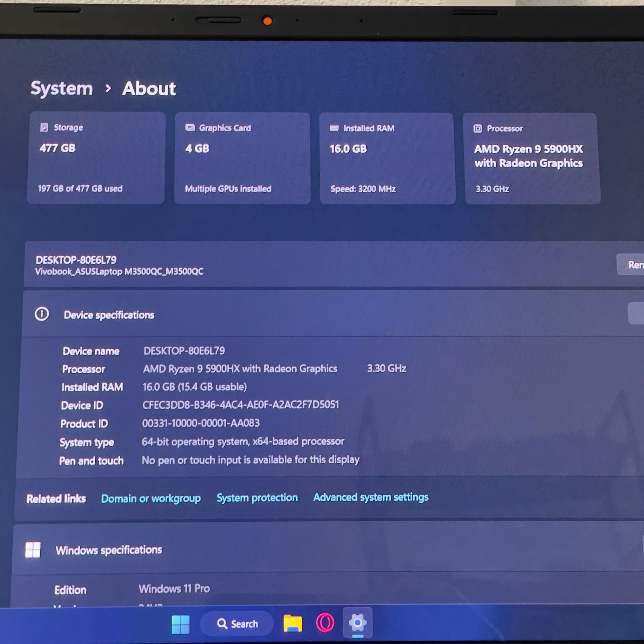The width and height of the screenshot is (644, 644).
Task: Open Domain or workgroup link
Action: tap(151, 499)
